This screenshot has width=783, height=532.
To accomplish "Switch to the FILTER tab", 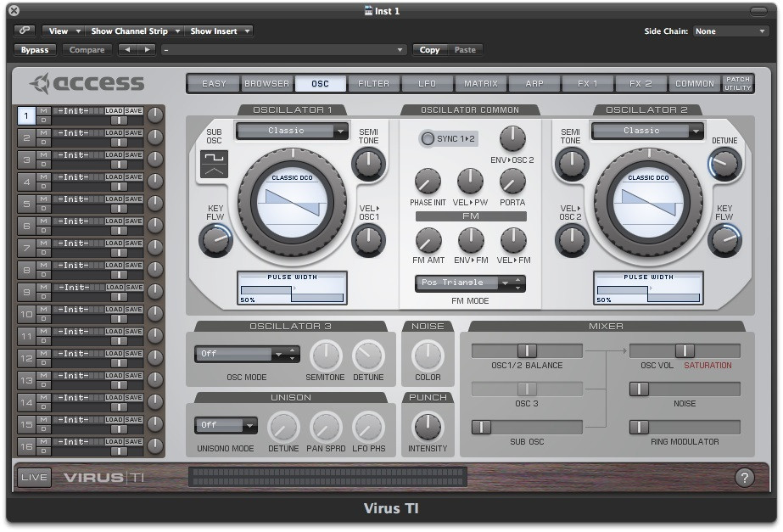I will 373,83.
